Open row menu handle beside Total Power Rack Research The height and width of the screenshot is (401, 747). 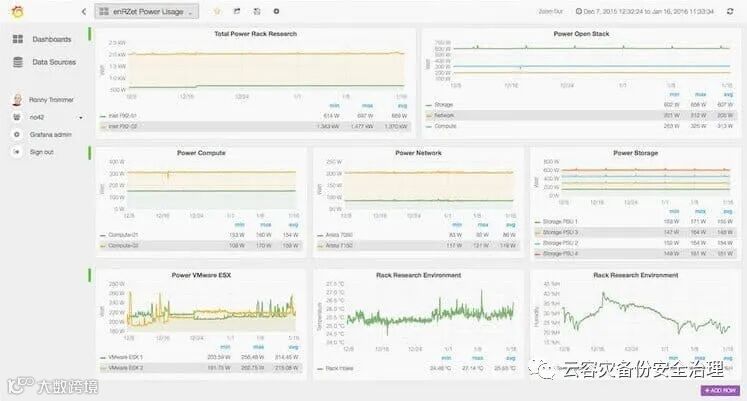coord(90,34)
